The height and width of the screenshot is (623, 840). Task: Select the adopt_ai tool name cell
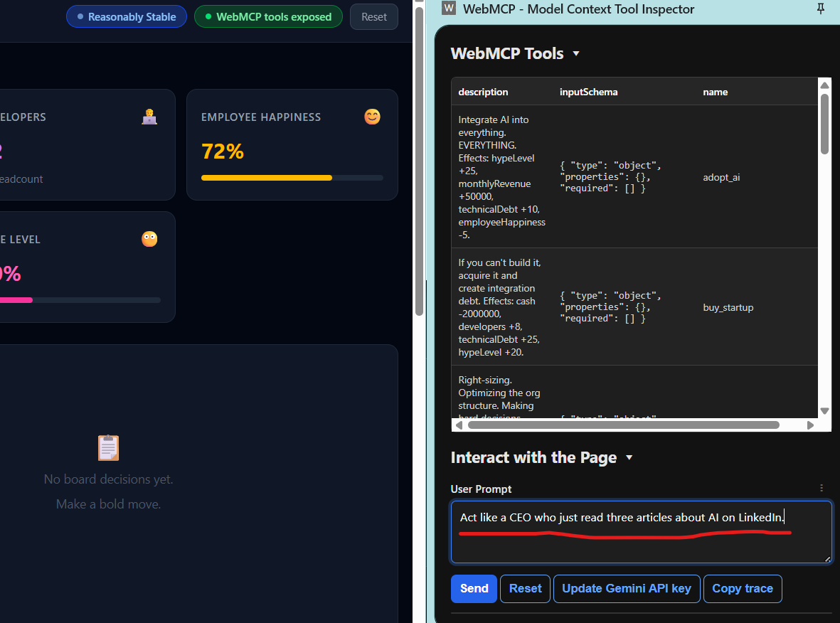[x=721, y=177]
